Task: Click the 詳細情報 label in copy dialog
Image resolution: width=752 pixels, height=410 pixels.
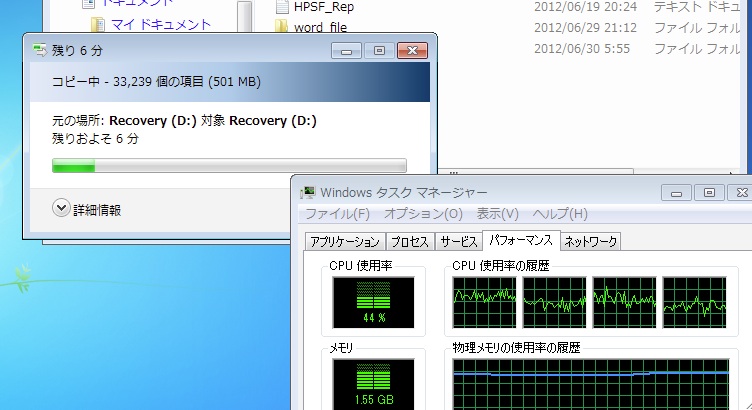Action: point(97,210)
